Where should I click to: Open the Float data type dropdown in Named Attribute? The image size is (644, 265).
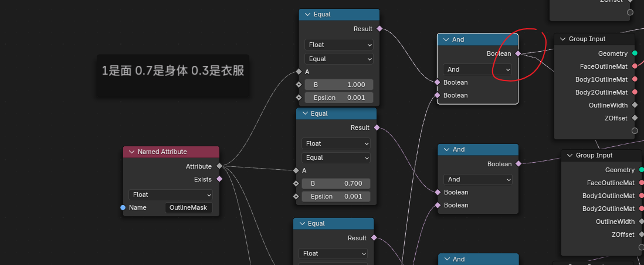[171, 194]
